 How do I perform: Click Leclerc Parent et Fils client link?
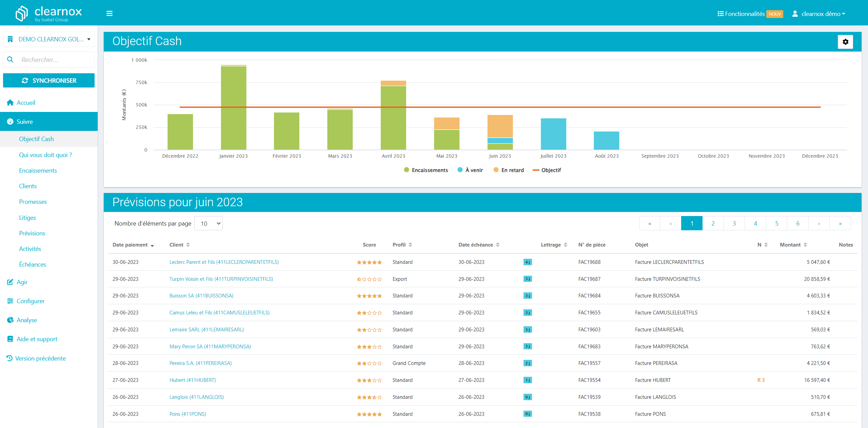224,261
